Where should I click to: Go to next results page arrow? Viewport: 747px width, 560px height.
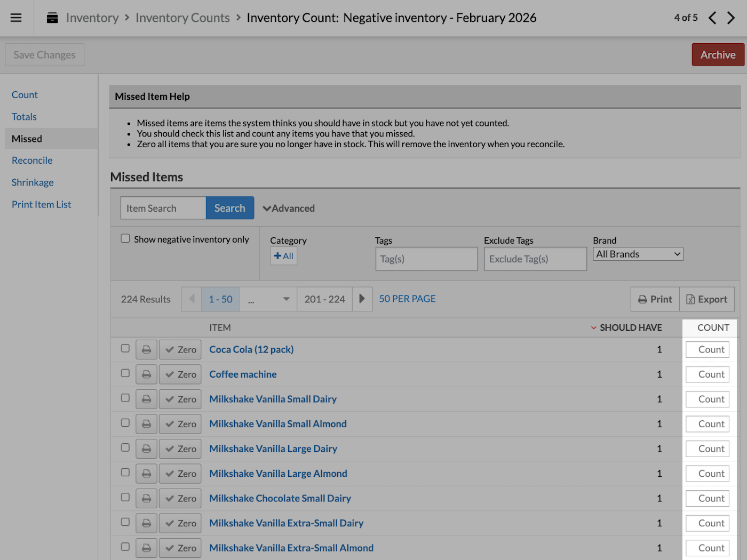pos(362,299)
